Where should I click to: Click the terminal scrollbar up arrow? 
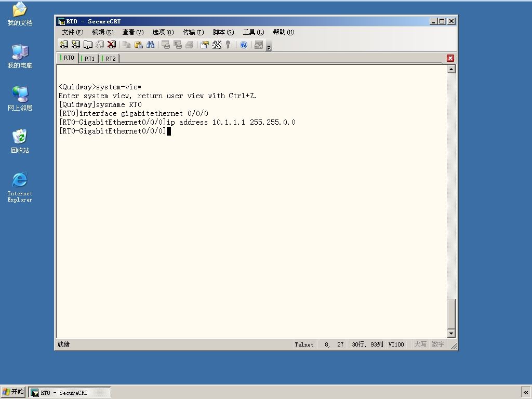click(x=451, y=69)
